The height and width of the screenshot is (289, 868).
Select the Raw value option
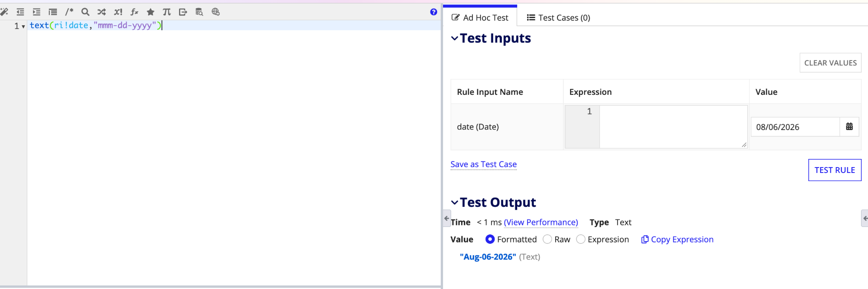click(x=547, y=239)
